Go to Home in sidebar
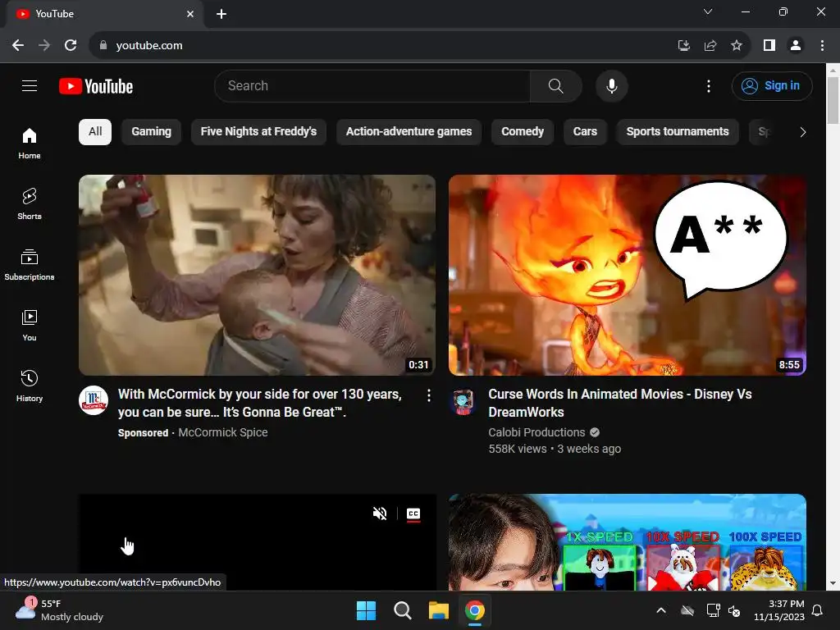The width and height of the screenshot is (840, 630). tap(30, 144)
